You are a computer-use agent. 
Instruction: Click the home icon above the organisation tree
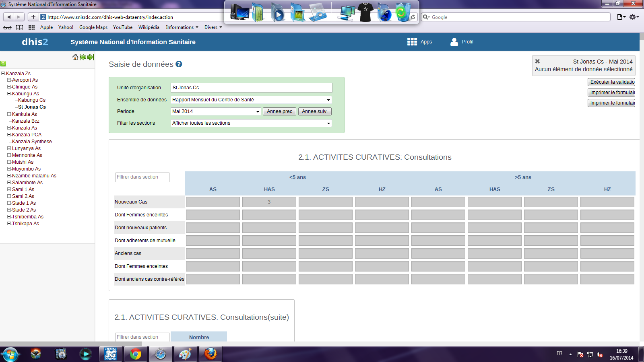[x=75, y=57]
